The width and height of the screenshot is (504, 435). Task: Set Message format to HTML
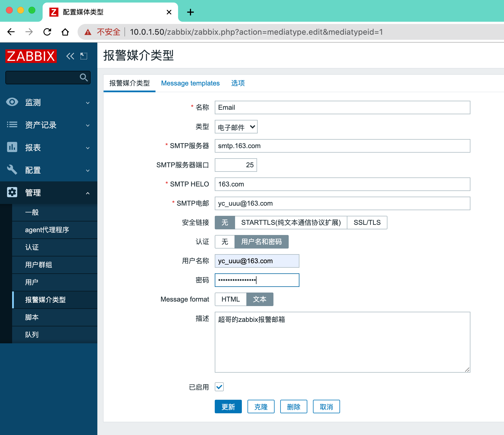(231, 299)
